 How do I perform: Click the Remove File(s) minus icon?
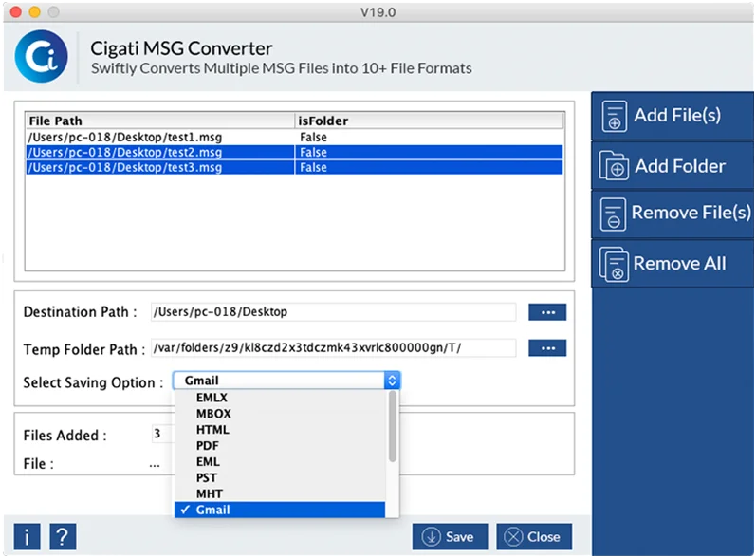[613, 214]
